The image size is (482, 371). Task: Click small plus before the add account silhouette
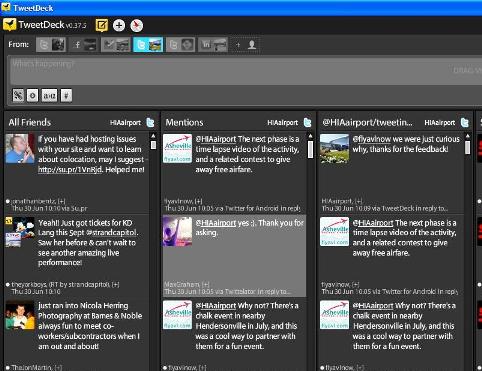(238, 45)
